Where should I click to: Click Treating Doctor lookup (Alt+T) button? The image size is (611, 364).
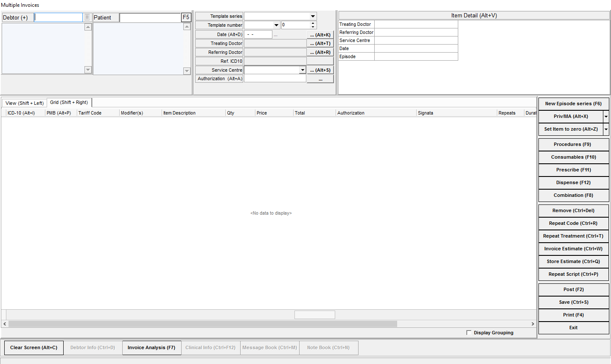(x=320, y=44)
